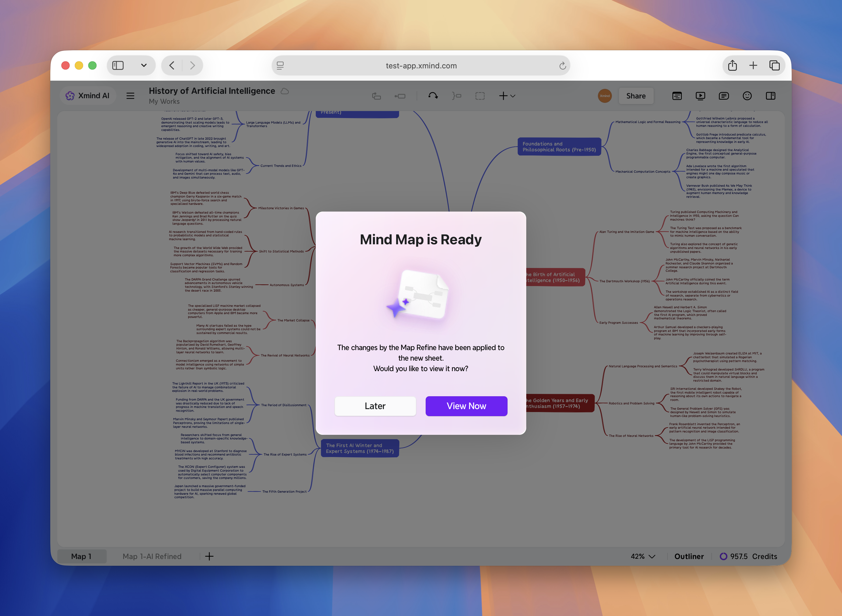Open the notes comment panel icon
Viewport: 842px width, 616px height.
[x=724, y=96]
